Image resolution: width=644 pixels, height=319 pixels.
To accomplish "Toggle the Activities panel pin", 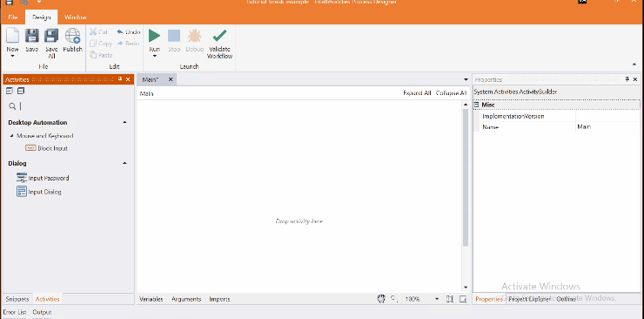I will pos(120,79).
